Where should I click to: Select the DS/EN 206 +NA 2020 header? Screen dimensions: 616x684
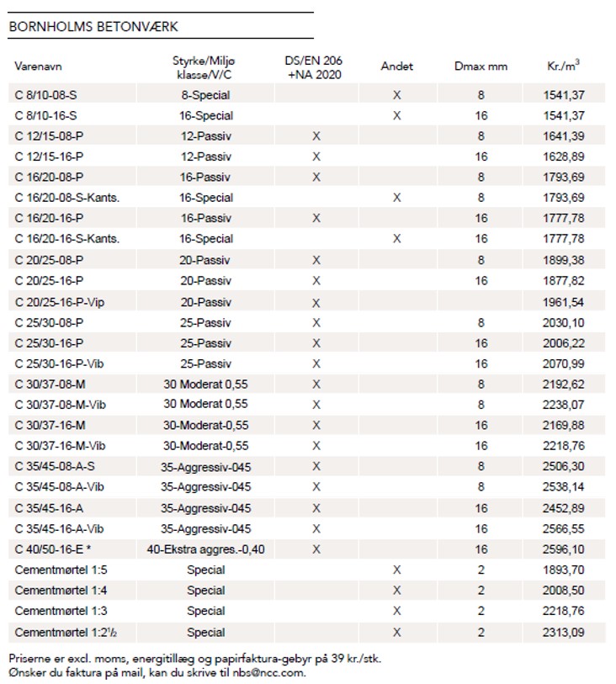[314, 67]
